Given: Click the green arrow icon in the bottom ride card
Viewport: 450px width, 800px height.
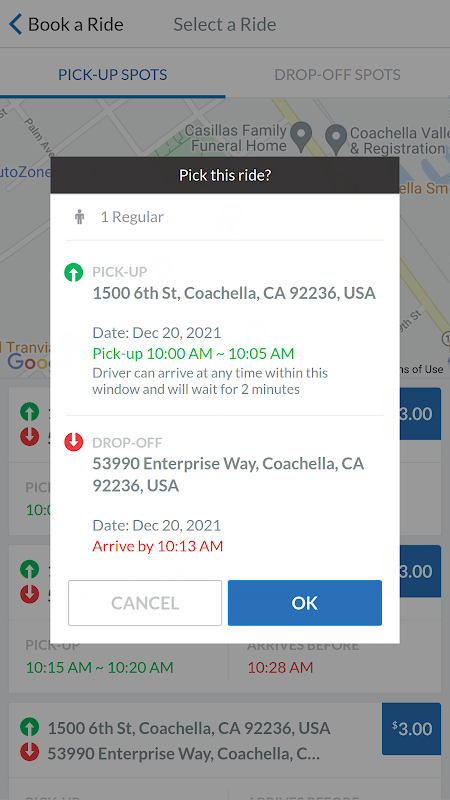Looking at the screenshot, I should pyautogui.click(x=30, y=727).
